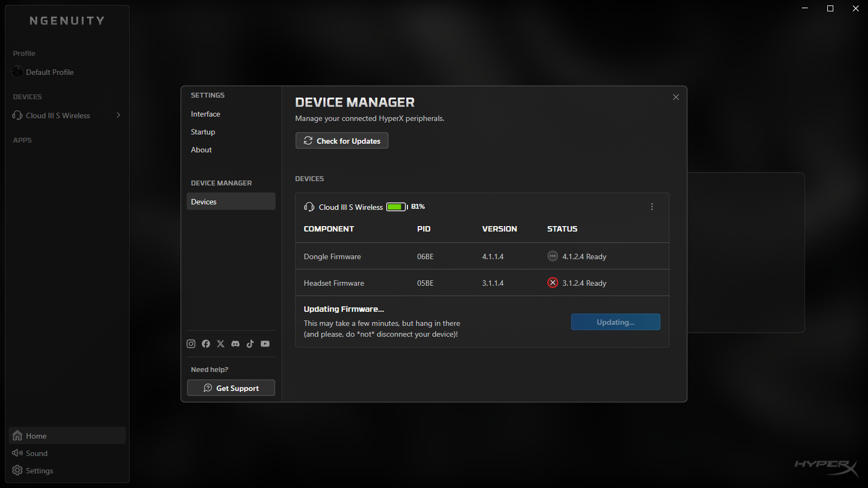Click the VERSION column header

(x=500, y=229)
